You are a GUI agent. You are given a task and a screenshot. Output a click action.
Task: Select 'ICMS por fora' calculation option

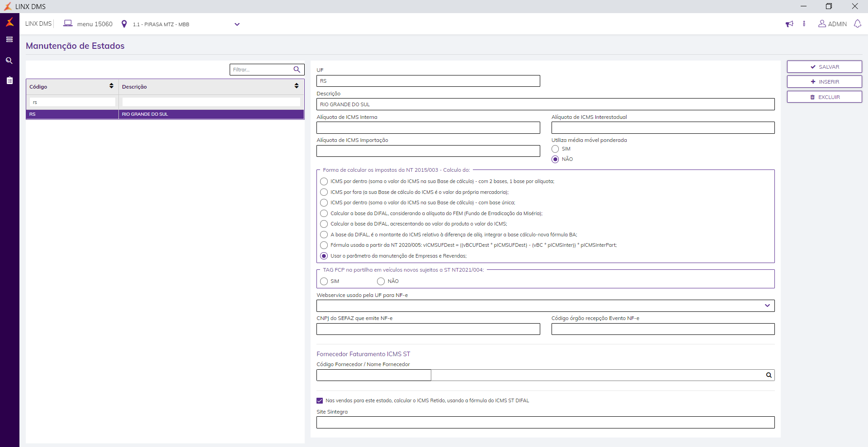click(x=324, y=192)
